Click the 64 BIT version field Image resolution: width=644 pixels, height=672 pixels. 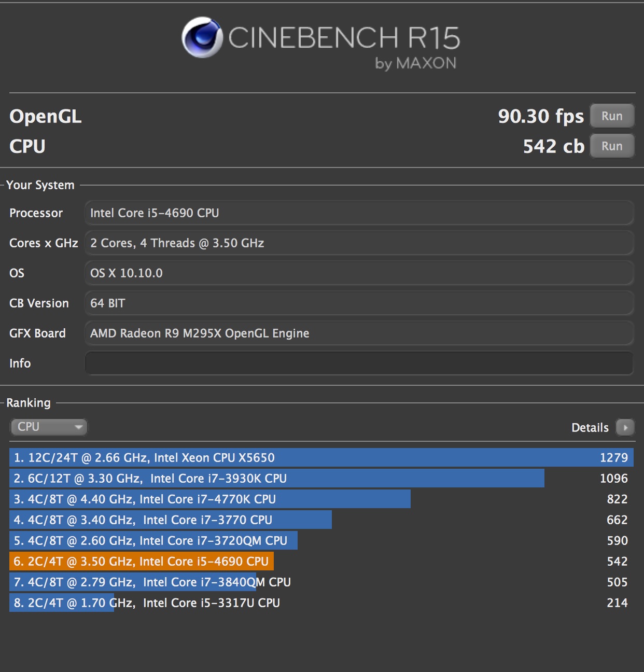click(359, 303)
